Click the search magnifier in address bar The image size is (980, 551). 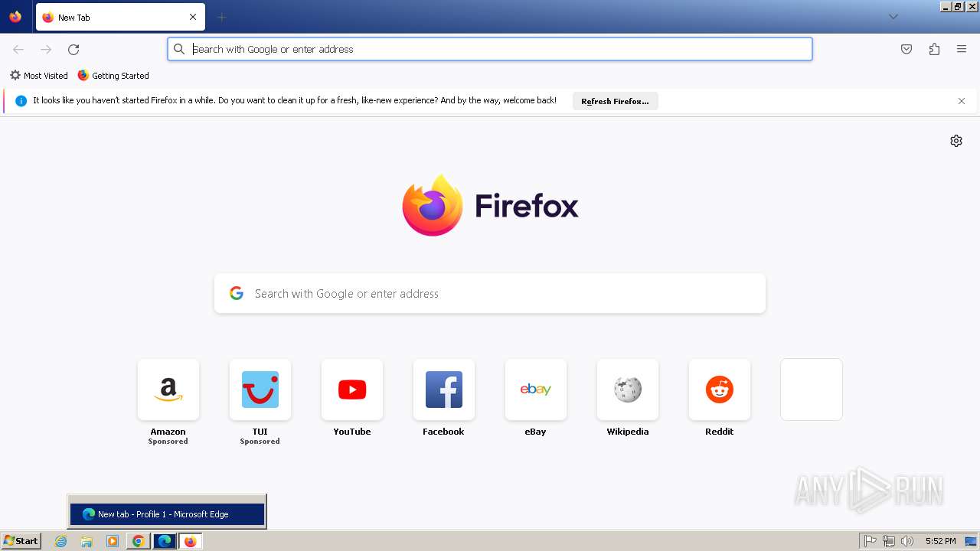(x=179, y=49)
